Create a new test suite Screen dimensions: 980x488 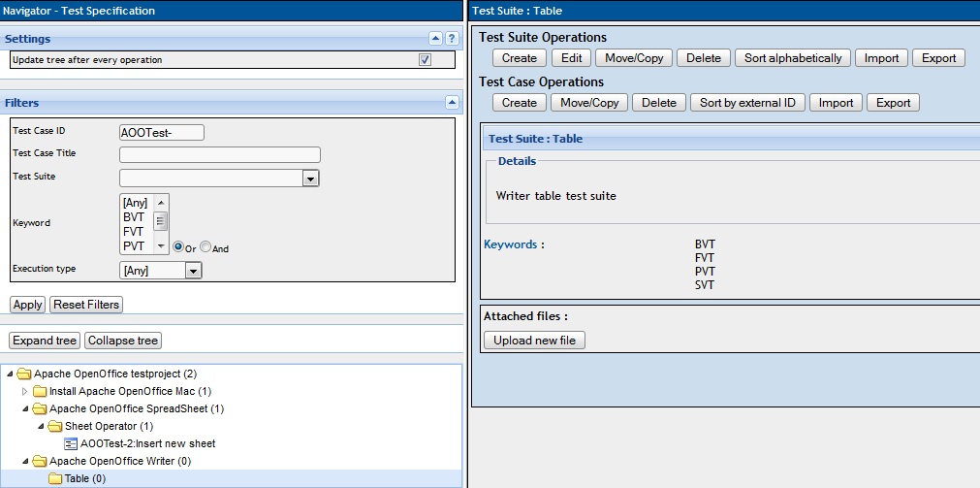click(520, 58)
